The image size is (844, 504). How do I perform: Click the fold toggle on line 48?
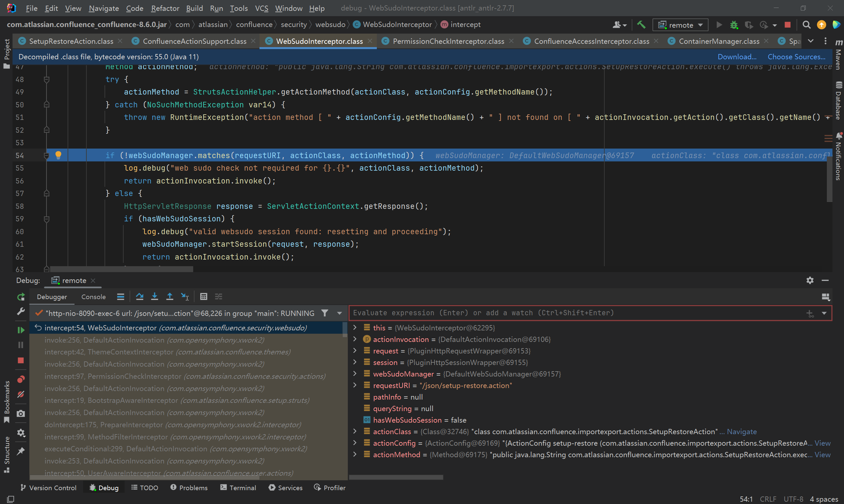coord(46,79)
